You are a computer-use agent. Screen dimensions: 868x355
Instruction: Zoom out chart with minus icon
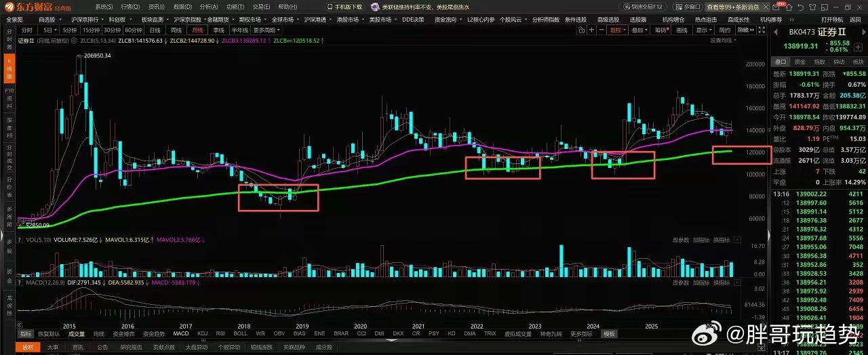[601, 30]
